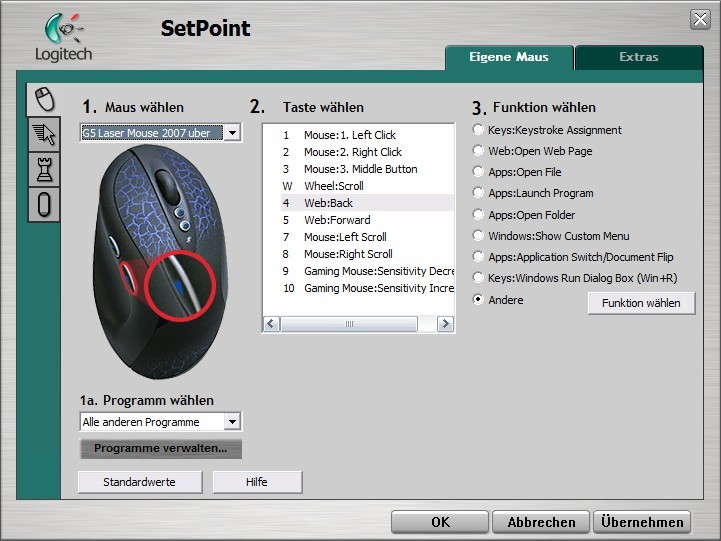Open the G5 Laser Mouse selection dropdown
The image size is (721, 541).
tap(160, 133)
